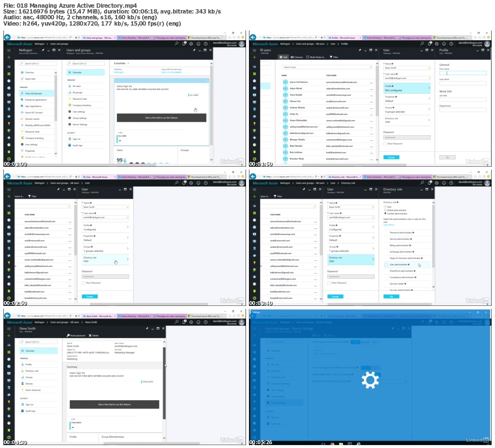Viewport: 495px width, 448px height.
Task: Click Delete in Steve Smith blade toolbar
Action: click(94, 335)
